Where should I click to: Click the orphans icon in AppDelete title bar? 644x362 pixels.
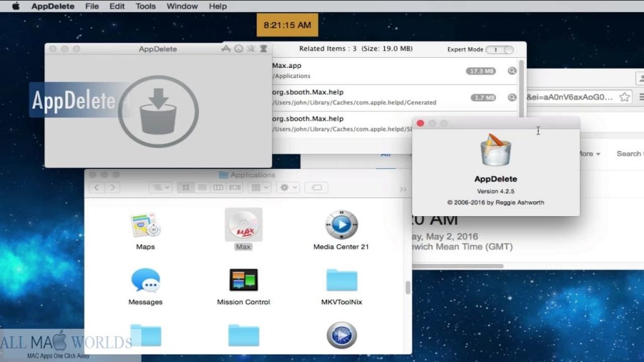251,49
